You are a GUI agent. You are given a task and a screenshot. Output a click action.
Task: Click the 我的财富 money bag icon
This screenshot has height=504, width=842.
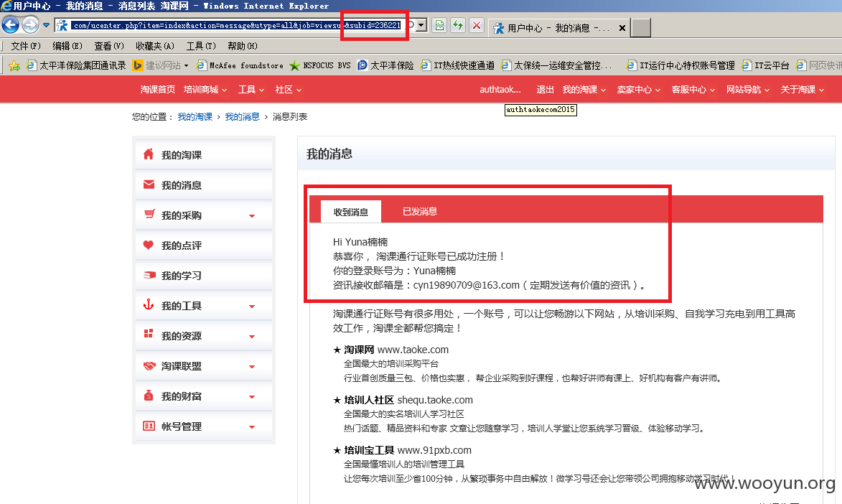coord(149,396)
